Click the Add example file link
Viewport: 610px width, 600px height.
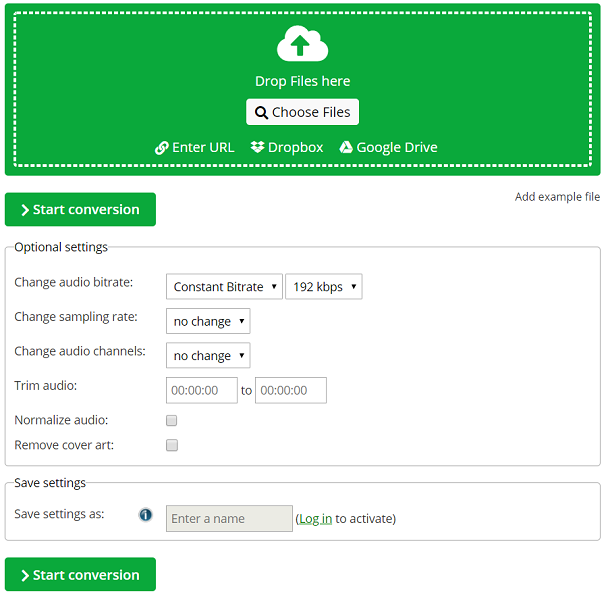(x=557, y=197)
